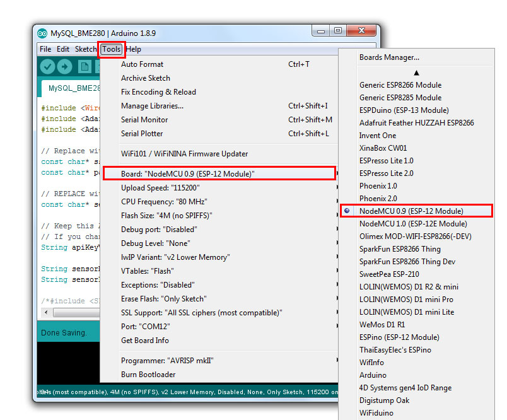Select LOLIN(WEMOS) D1 R2 & mini board
The image size is (507, 420).
(x=416, y=287)
